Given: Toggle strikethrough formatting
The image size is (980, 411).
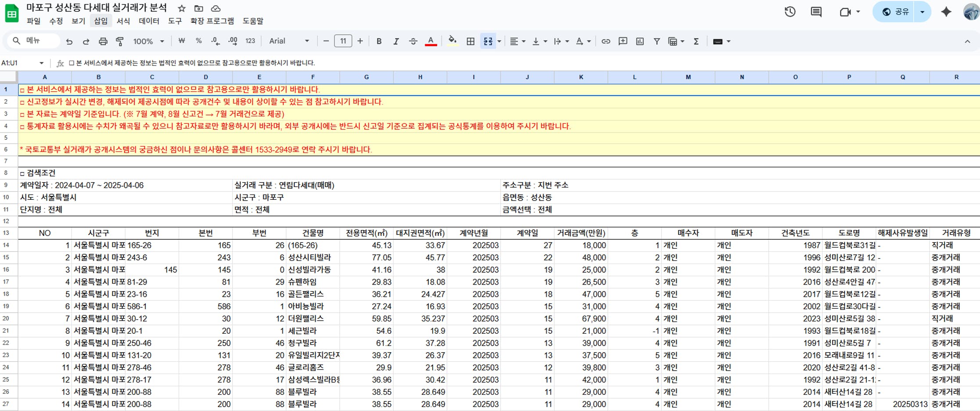Looking at the screenshot, I should click(x=413, y=41).
